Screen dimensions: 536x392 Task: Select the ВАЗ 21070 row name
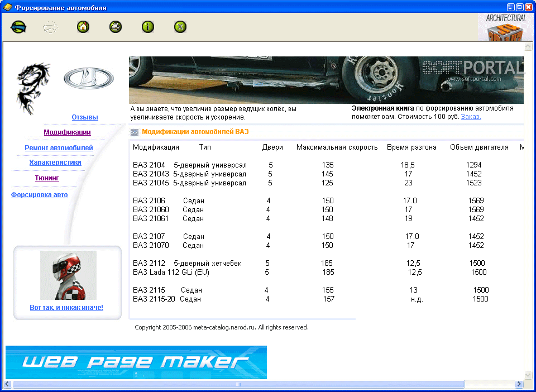(151, 245)
